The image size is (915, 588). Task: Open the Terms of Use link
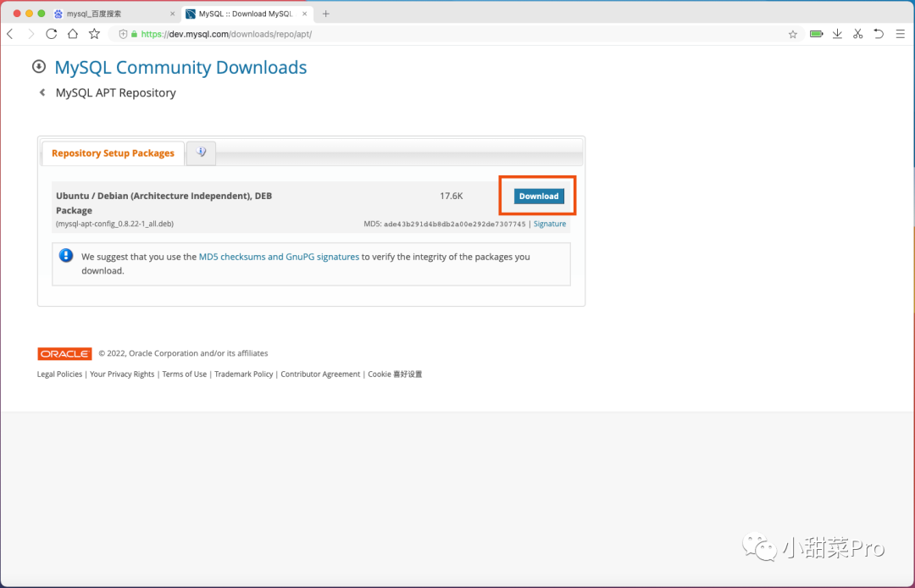click(x=185, y=374)
